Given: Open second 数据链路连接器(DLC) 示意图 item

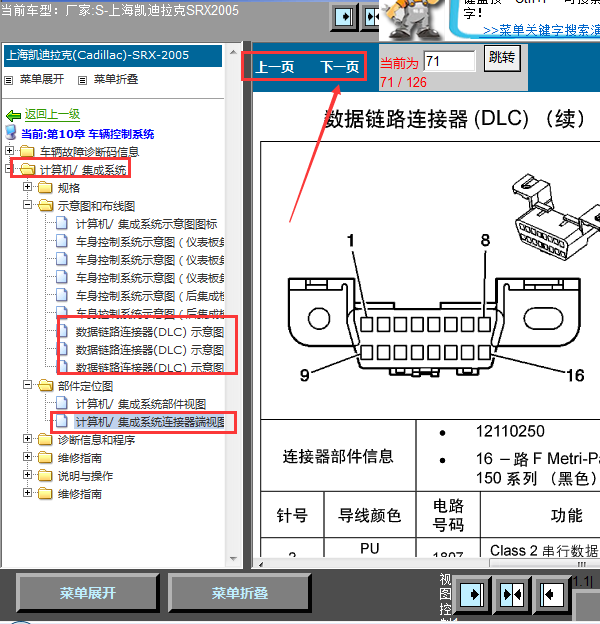Looking at the screenshot, I should click(x=150, y=350).
